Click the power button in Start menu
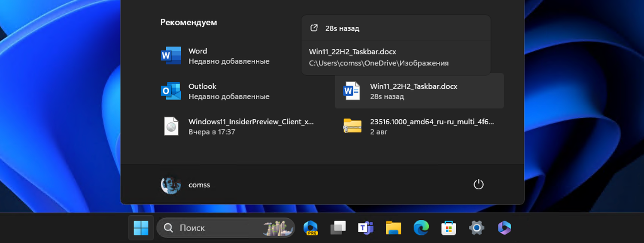 (x=478, y=185)
